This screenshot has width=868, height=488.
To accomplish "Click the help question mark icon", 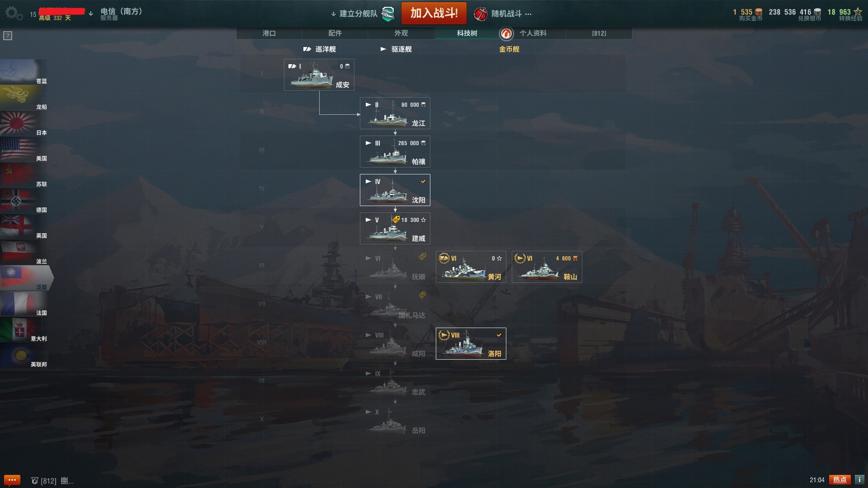I will click(x=8, y=36).
